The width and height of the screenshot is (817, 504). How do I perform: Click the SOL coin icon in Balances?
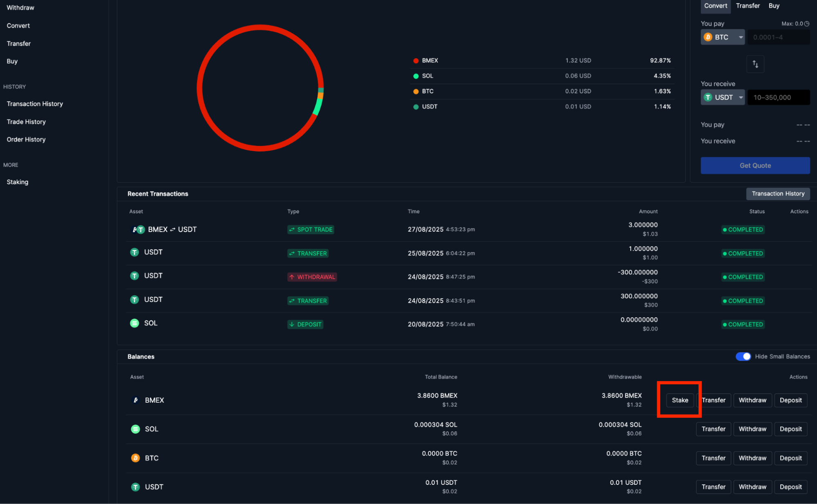click(135, 429)
